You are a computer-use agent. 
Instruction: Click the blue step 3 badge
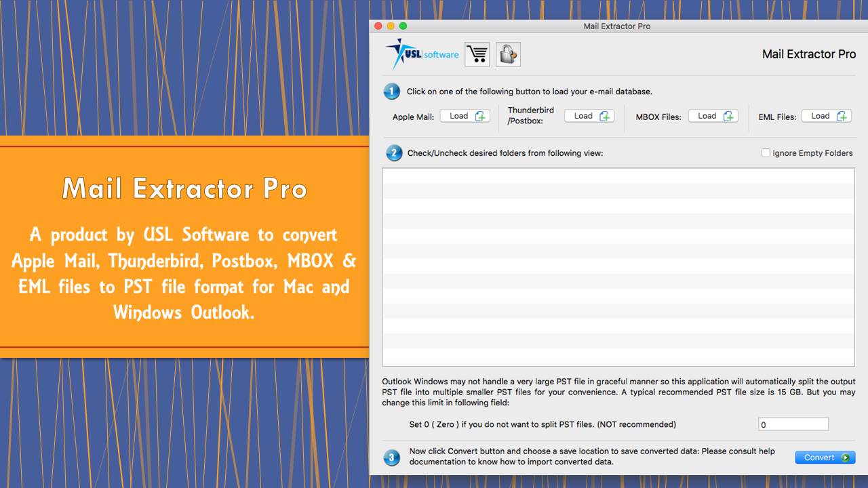pos(391,458)
